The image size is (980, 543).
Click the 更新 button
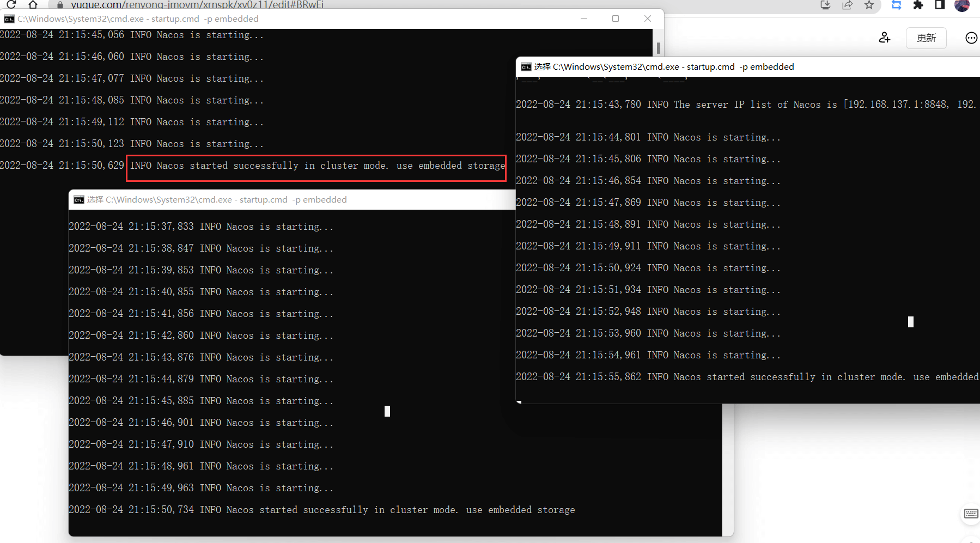[x=926, y=38]
